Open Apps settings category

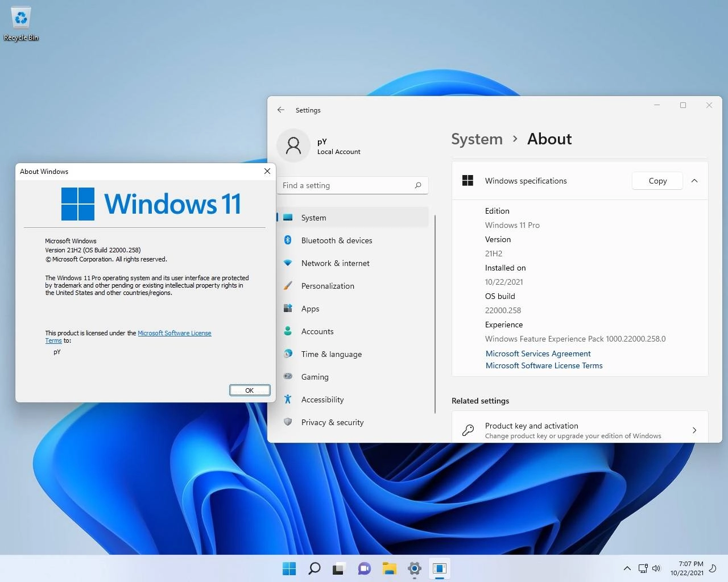click(x=353, y=309)
